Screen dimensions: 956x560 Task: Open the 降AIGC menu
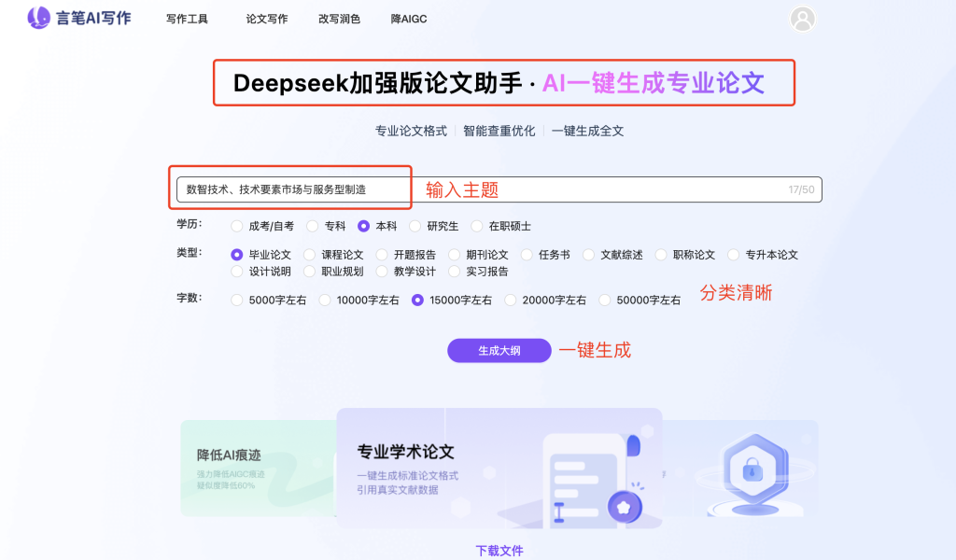pos(409,19)
